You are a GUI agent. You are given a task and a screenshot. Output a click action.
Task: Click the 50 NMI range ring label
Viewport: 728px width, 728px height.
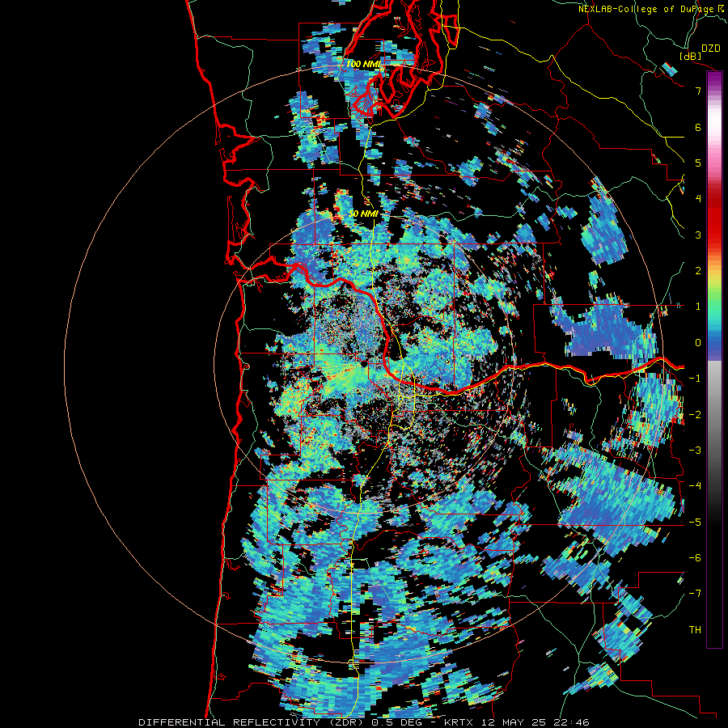coord(364,214)
